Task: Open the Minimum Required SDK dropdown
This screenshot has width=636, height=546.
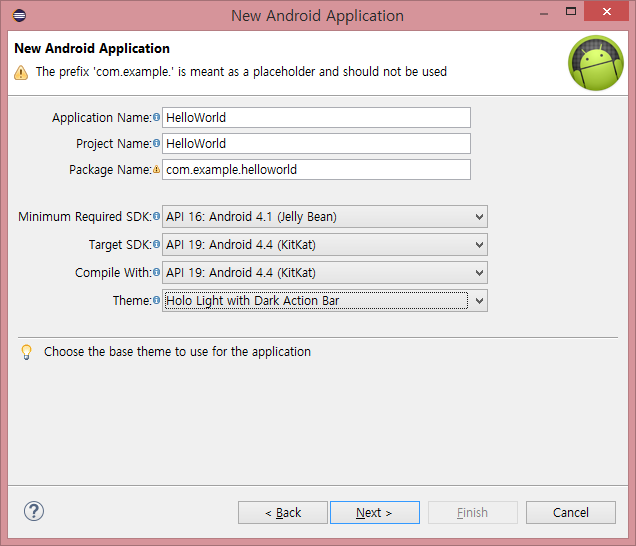Action: 324,217
